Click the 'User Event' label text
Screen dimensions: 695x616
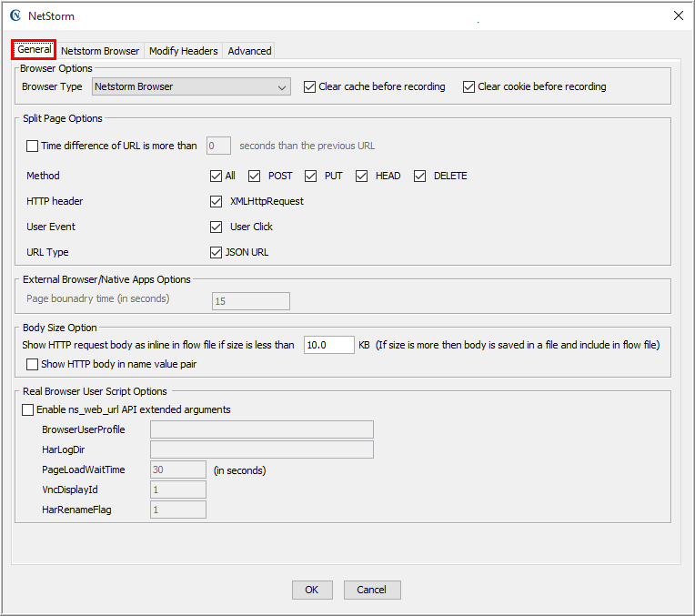51,227
